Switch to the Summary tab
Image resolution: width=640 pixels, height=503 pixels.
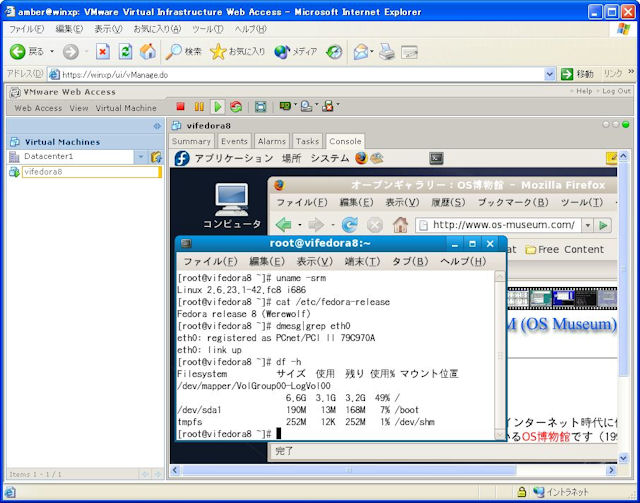pos(191,141)
